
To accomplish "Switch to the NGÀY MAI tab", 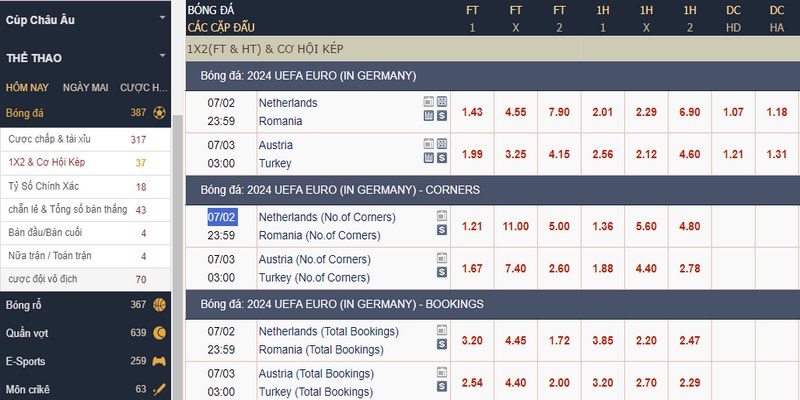I will pyautogui.click(x=85, y=88).
